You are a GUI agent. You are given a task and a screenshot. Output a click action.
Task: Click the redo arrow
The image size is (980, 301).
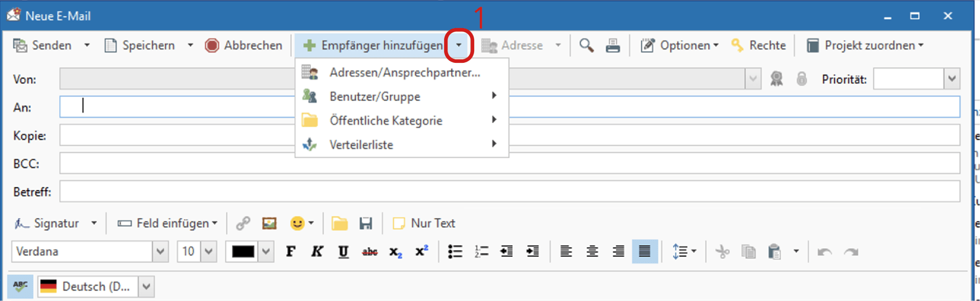click(851, 251)
